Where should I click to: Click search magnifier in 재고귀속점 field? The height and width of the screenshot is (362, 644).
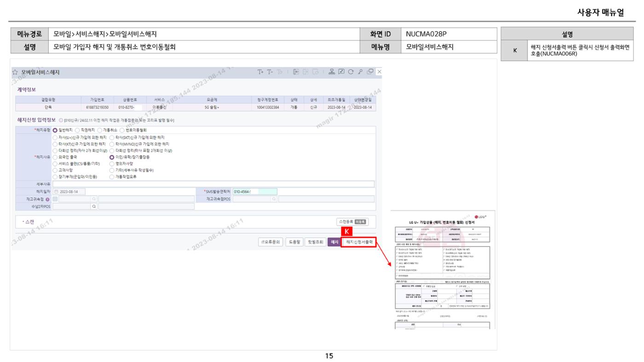[94, 199]
